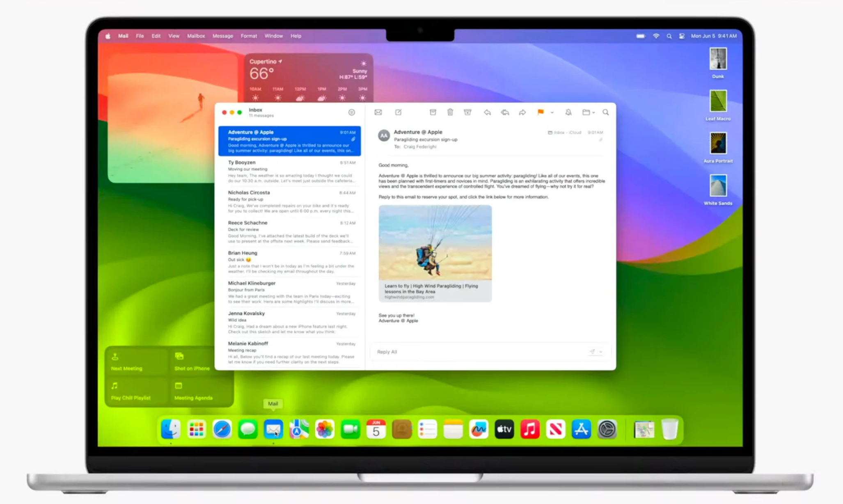This screenshot has width=843, height=504.
Task: Open the High Wind Paragliding link preview
Action: 435,253
